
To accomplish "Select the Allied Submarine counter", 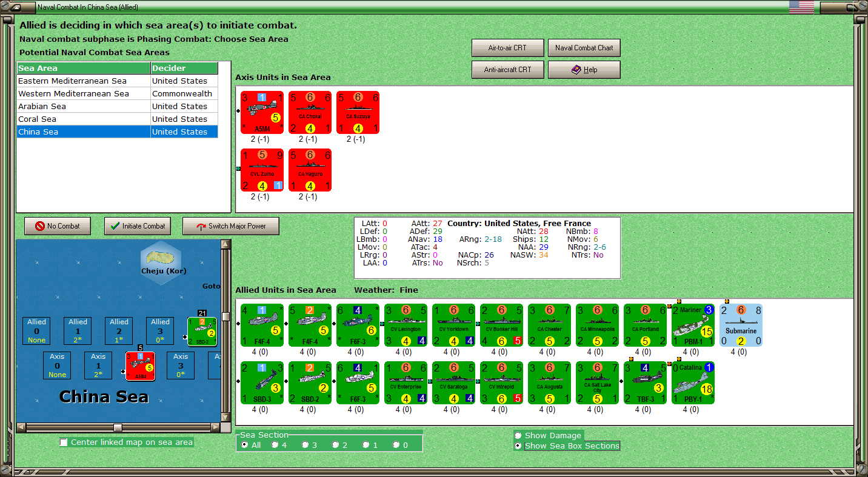I will 741,325.
